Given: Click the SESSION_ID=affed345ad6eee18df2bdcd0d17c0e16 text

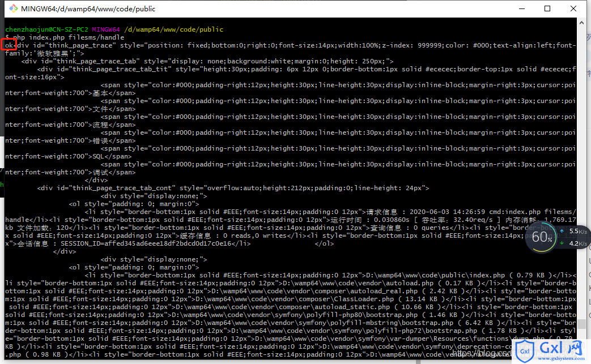Looking at the screenshot, I should coord(146,243).
